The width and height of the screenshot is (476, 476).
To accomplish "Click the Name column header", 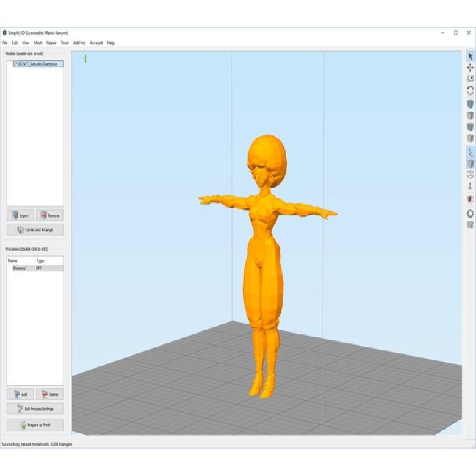I will pyautogui.click(x=12, y=261).
